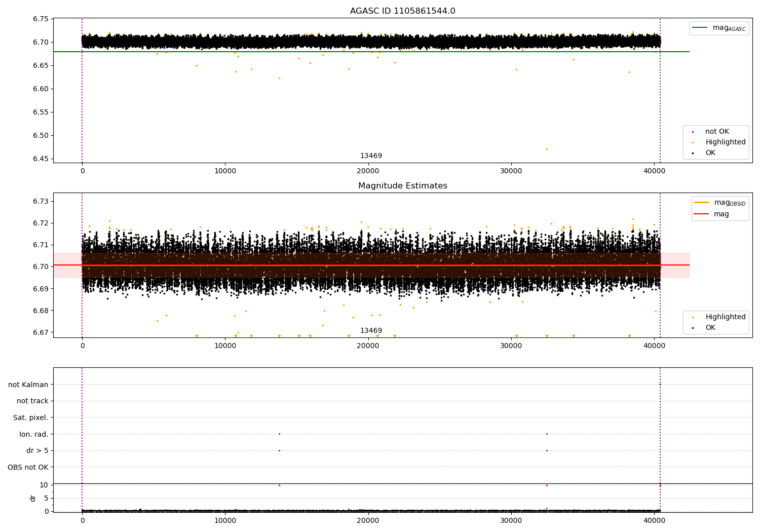Click the 'OBS not OK' row label
This screenshot has width=760, height=532.
click(28, 467)
